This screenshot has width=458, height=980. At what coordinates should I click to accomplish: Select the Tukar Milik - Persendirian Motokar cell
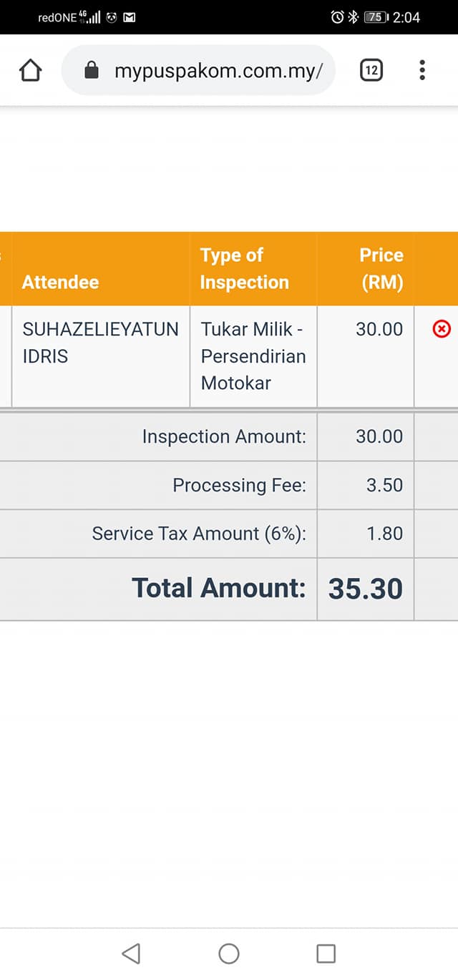click(253, 356)
